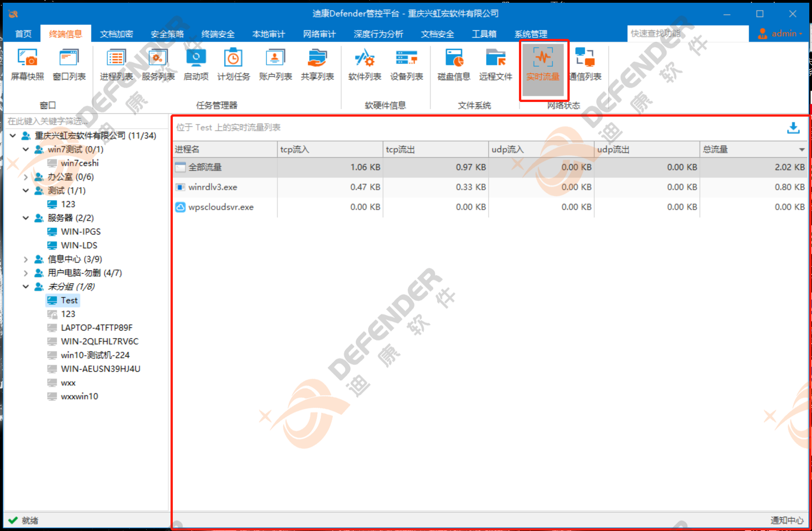This screenshot has height=531, width=812.
Task: Collapse the 测试 (1/1) group
Action: click(26, 191)
